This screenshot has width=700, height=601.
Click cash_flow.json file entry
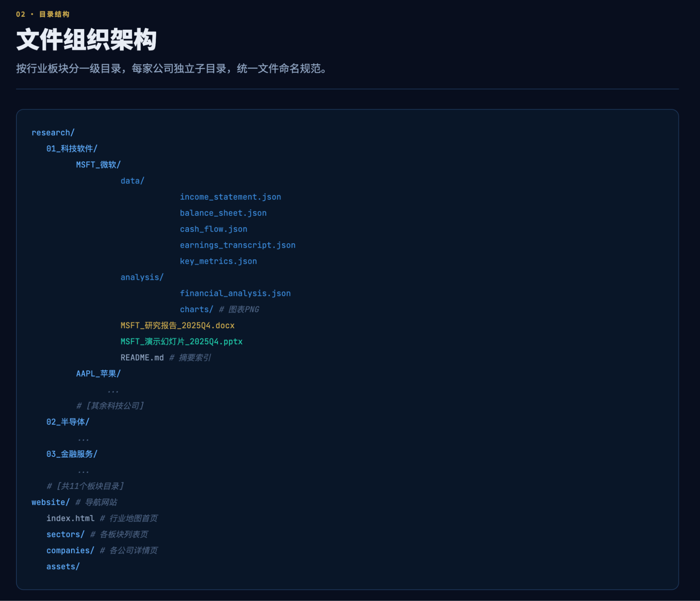click(x=214, y=229)
